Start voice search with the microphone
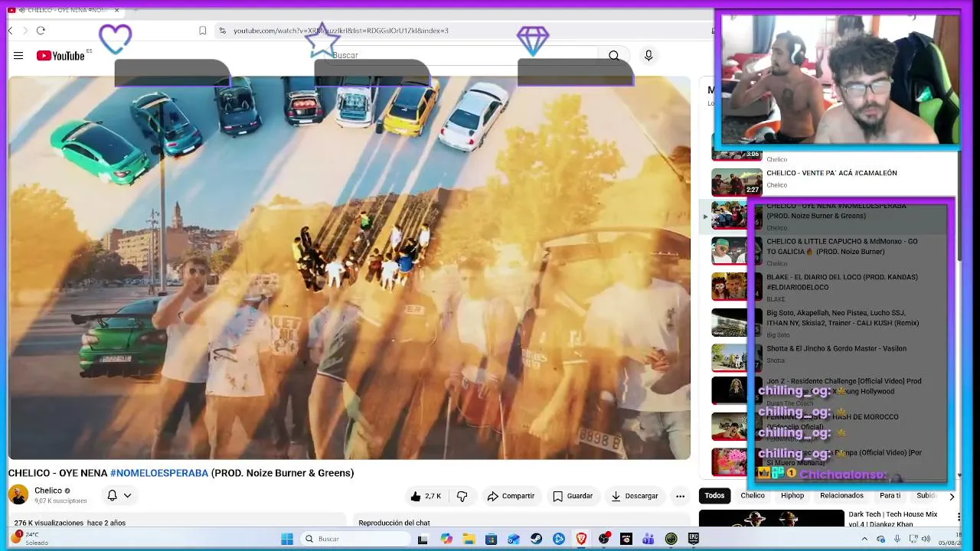980x551 pixels. click(648, 56)
